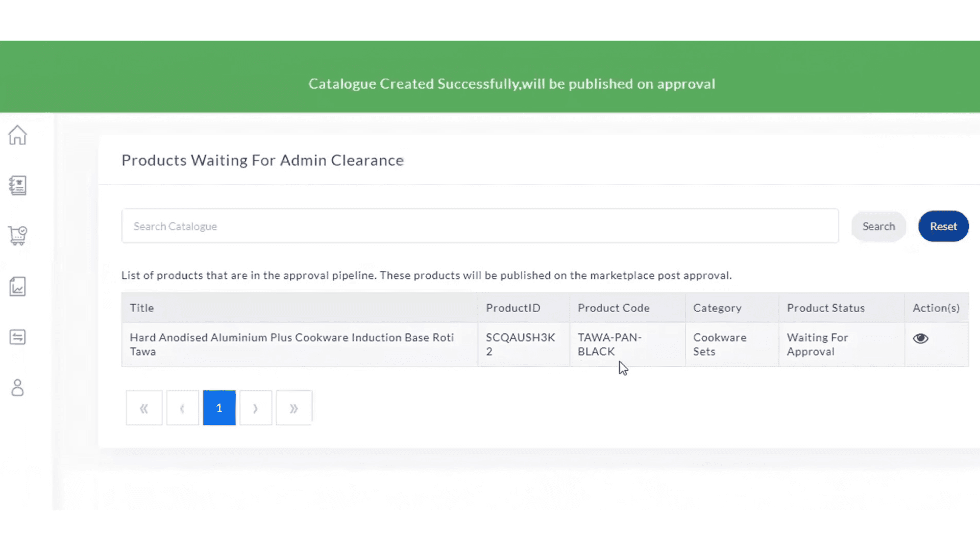The width and height of the screenshot is (980, 551).
Task: Open the user profile sidebar icon
Action: click(17, 388)
